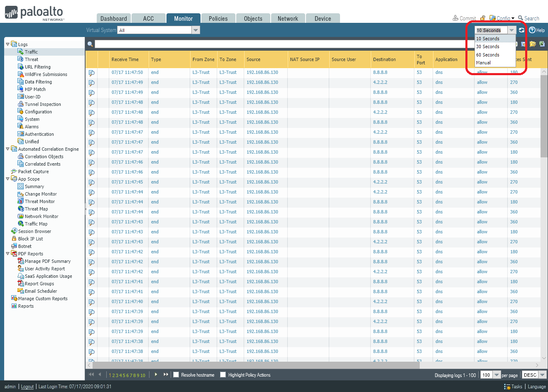Click the Commit button
Screen dimensions: 548x392
tap(464, 18)
